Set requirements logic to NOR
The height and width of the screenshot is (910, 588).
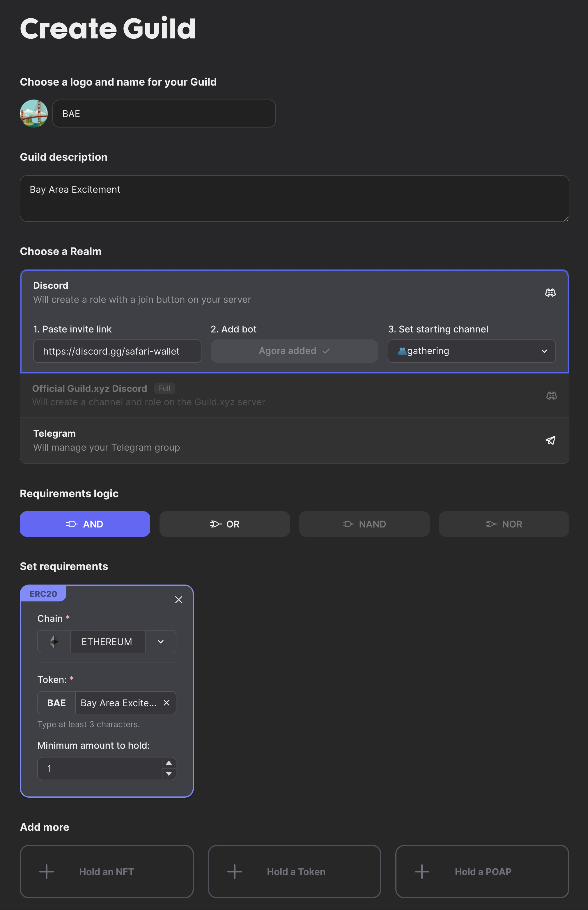[504, 524]
